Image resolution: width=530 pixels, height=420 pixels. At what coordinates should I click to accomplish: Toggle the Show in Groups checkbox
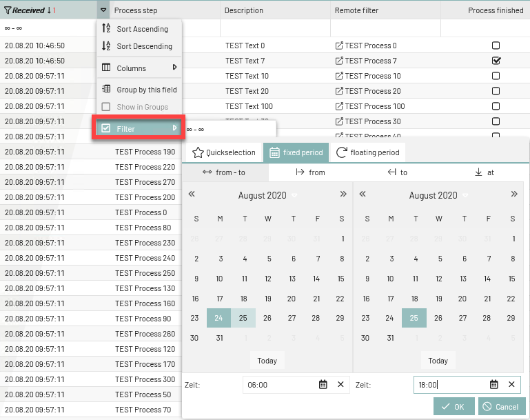click(x=106, y=107)
